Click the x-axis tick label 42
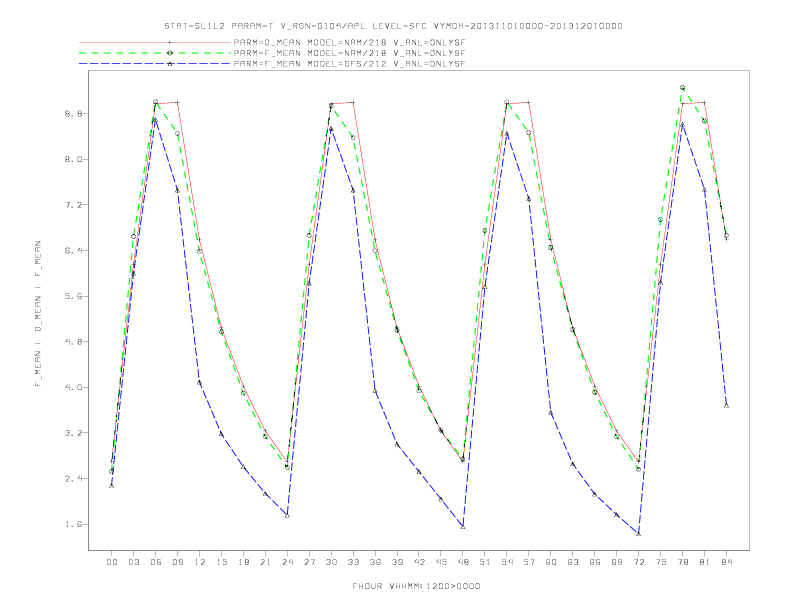Image resolution: width=792 pixels, height=612 pixels. (x=419, y=562)
